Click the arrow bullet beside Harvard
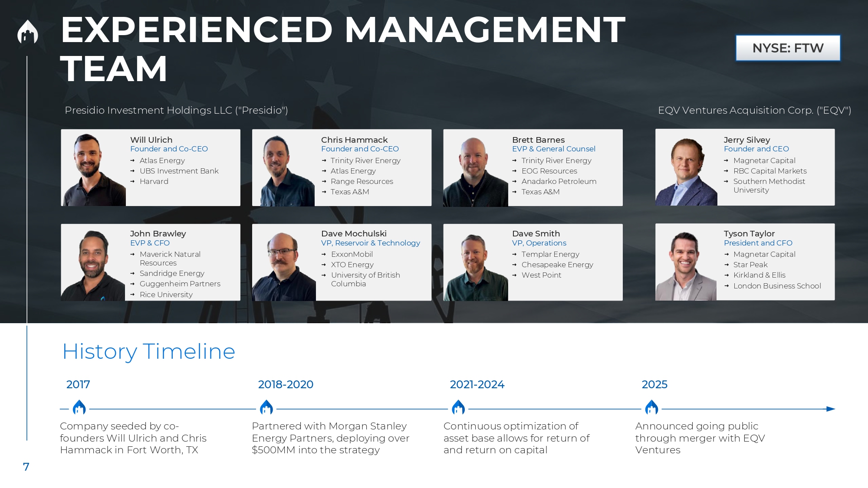 click(x=132, y=181)
